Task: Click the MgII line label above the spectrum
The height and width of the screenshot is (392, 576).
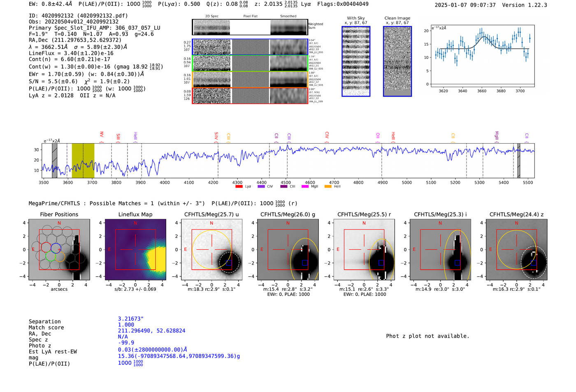Action: click(497, 135)
